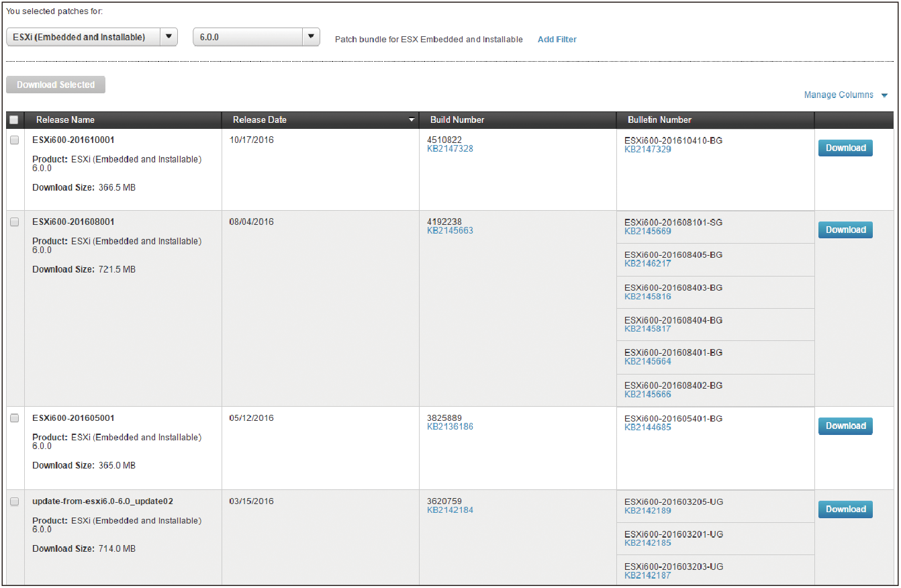Screen dimensions: 901x588
Task: Download the update-from-esxi6.0-6.0_update02 patch
Action: click(845, 509)
